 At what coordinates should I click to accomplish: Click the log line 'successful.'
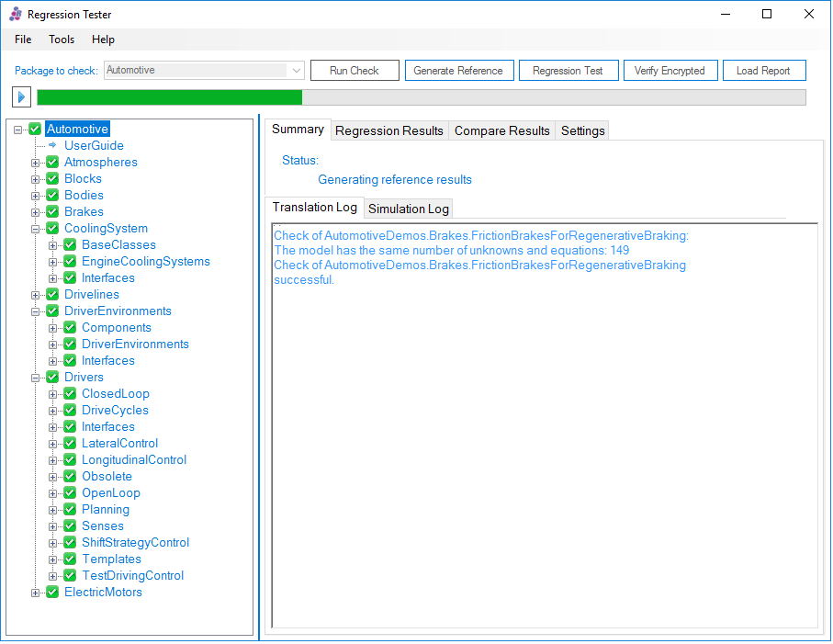click(x=304, y=280)
